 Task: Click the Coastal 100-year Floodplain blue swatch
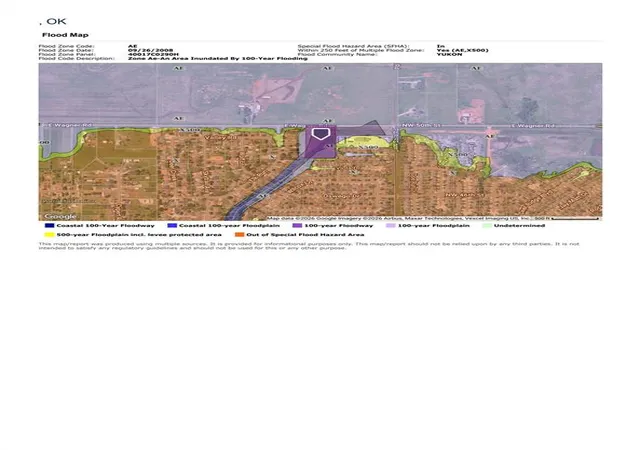(172, 225)
